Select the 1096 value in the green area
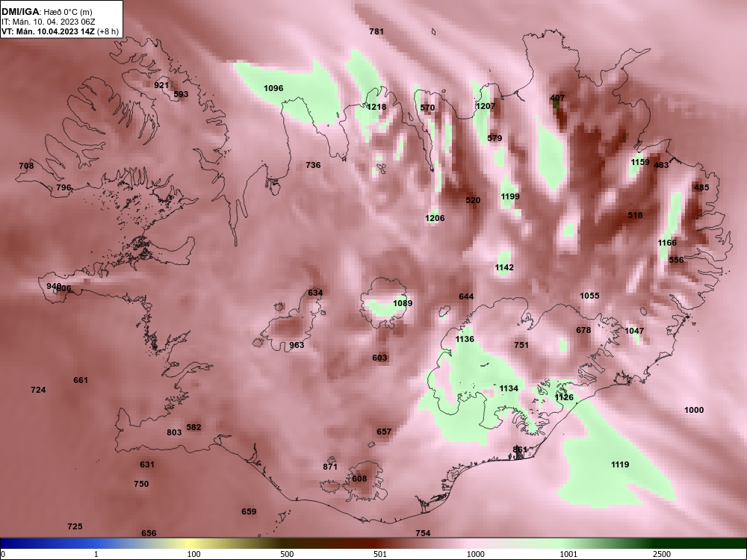The image size is (747, 560). (273, 88)
